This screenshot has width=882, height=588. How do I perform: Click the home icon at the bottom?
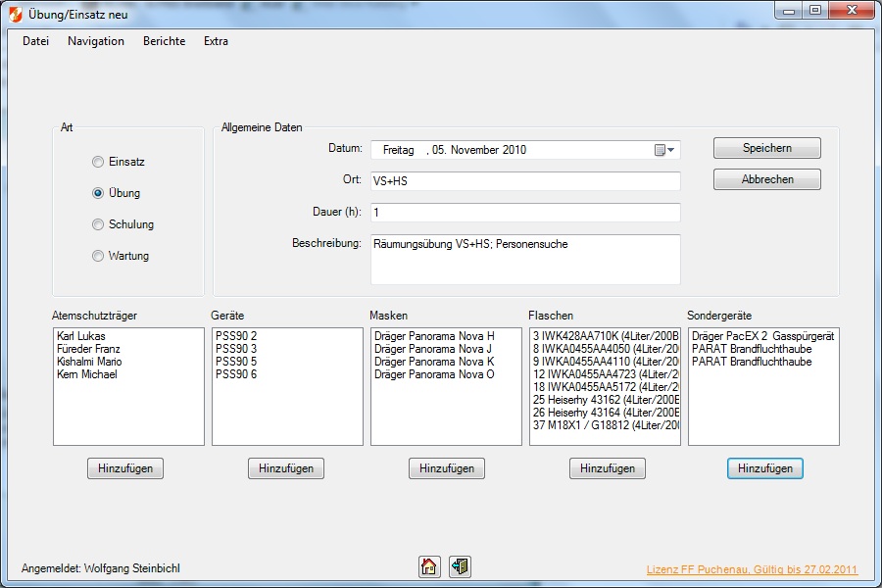(x=428, y=566)
